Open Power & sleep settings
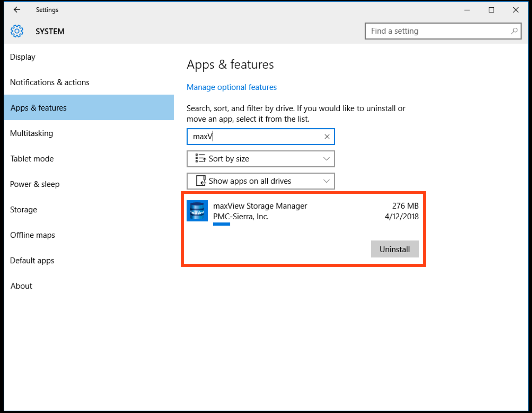This screenshot has width=532, height=413. click(89, 184)
